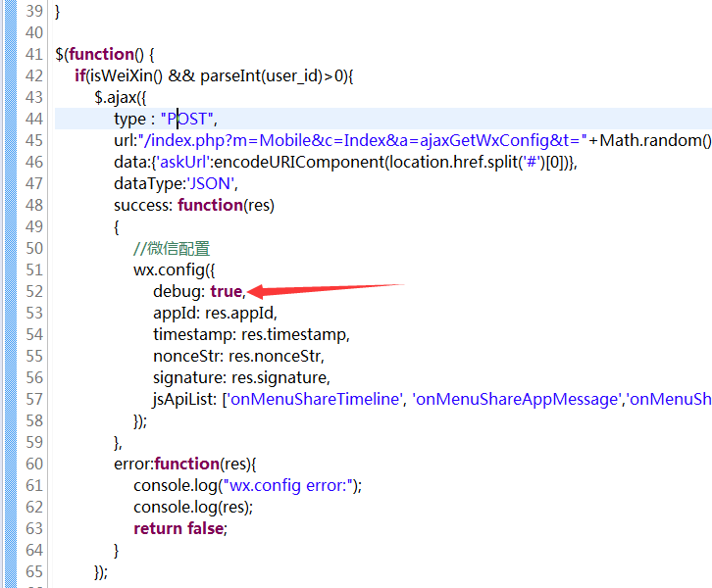Click line number 65 in the gutter

[33, 571]
